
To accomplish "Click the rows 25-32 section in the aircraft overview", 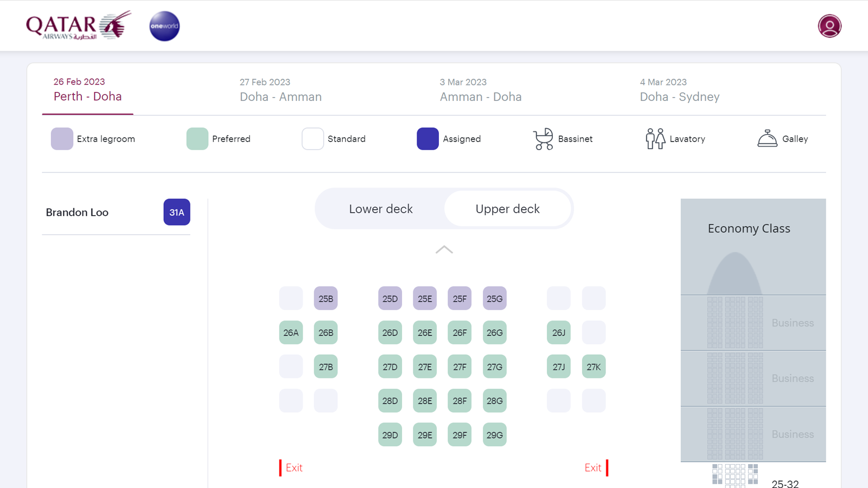I will 754,476.
